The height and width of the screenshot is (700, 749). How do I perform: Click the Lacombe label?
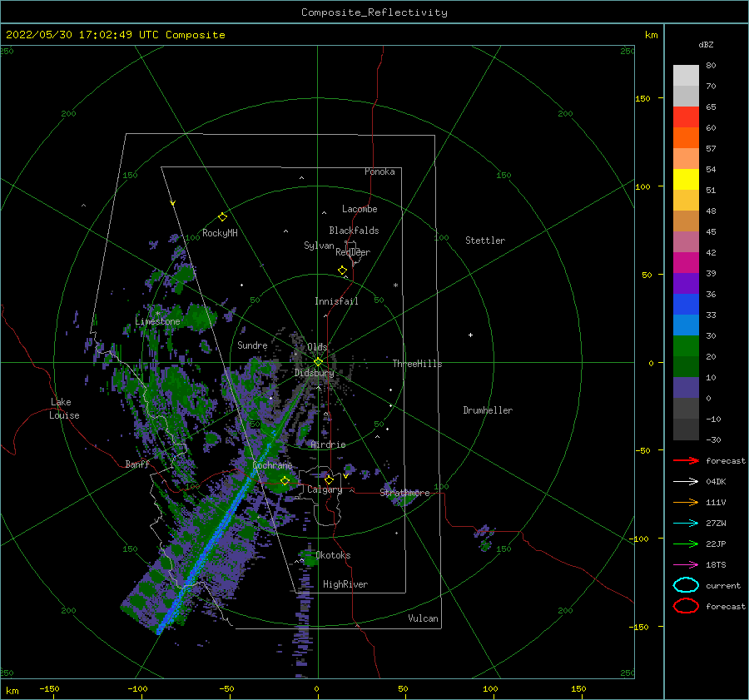tap(360, 209)
